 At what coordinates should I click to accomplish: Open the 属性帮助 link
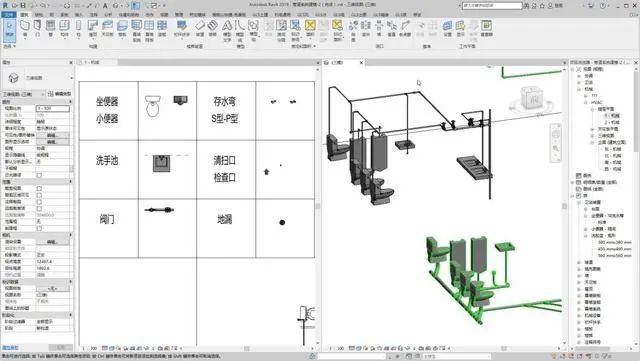(x=11, y=348)
